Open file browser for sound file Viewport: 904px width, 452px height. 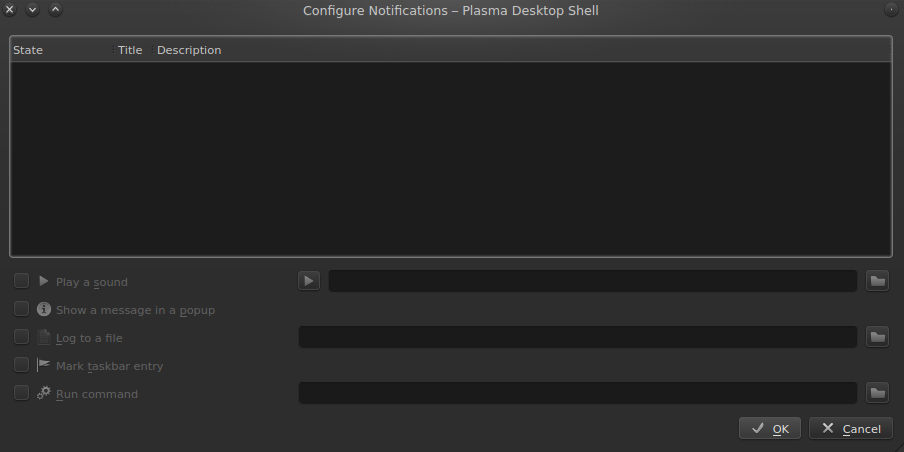point(877,281)
